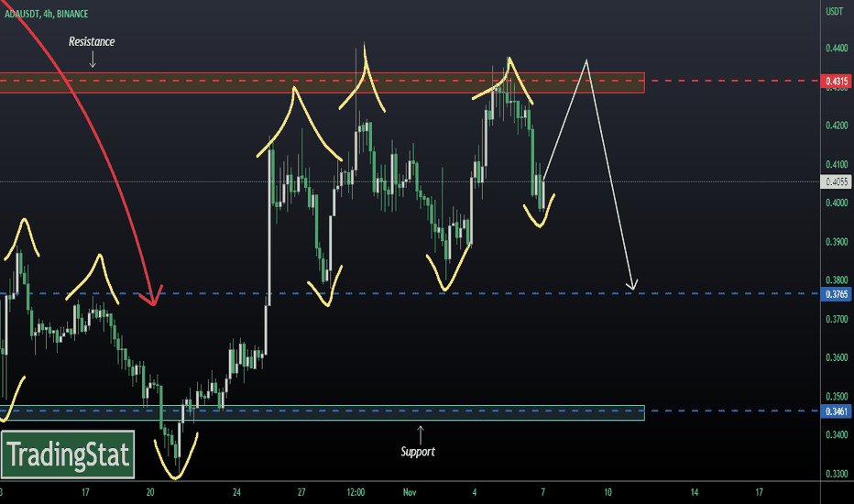Click the Nov label on time axis
Viewport: 854px width, 504px height.
(x=410, y=492)
